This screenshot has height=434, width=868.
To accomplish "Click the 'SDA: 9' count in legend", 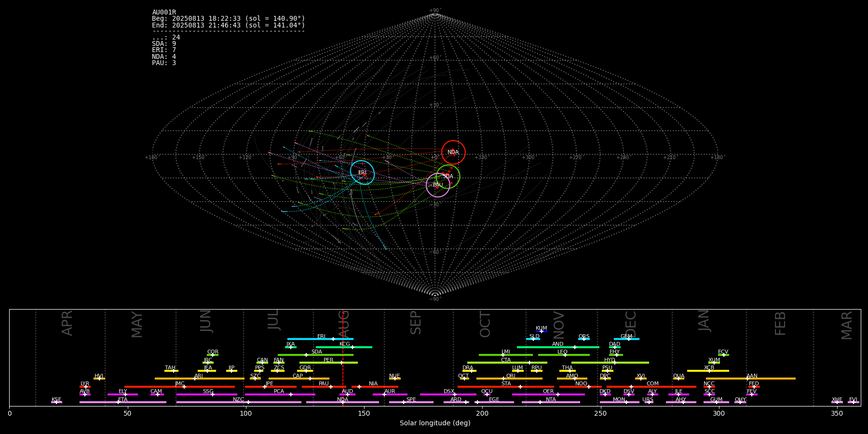I will point(164,44).
